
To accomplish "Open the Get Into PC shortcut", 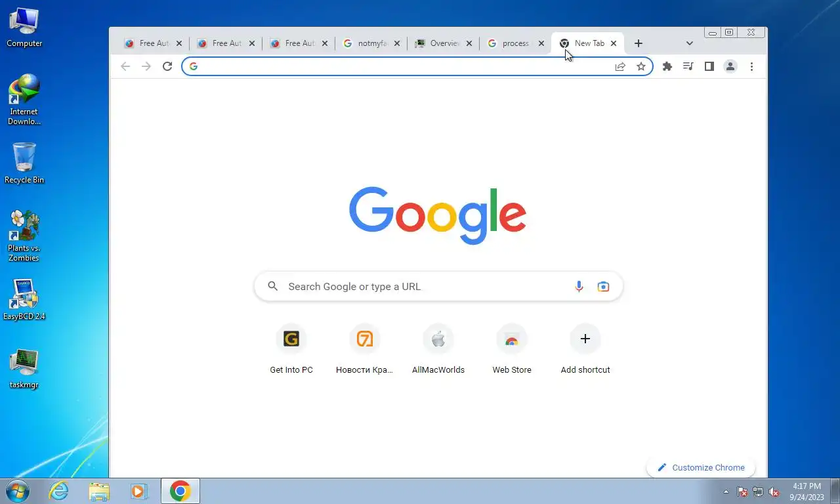I will tap(291, 349).
